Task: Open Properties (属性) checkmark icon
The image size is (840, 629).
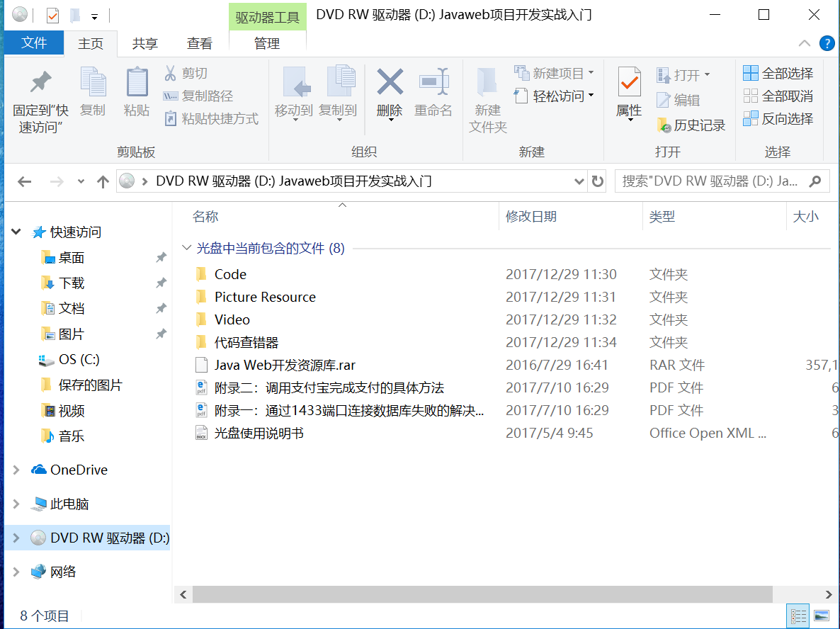Action: tap(629, 82)
